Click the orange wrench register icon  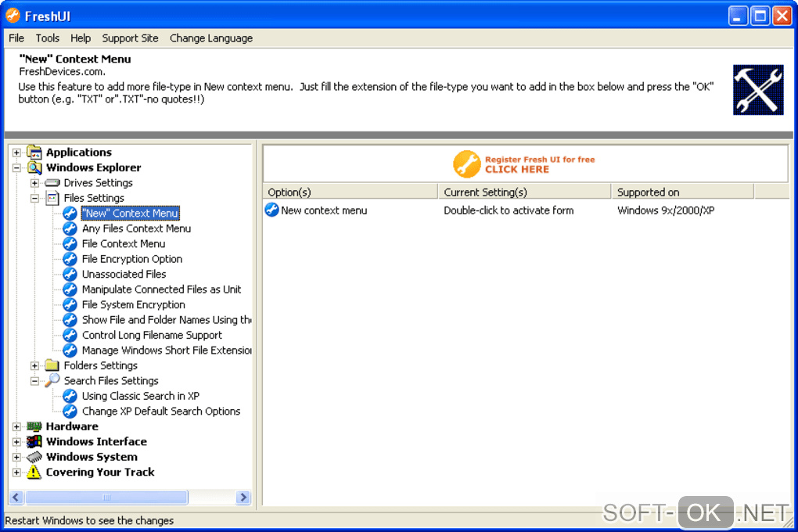[x=467, y=164]
